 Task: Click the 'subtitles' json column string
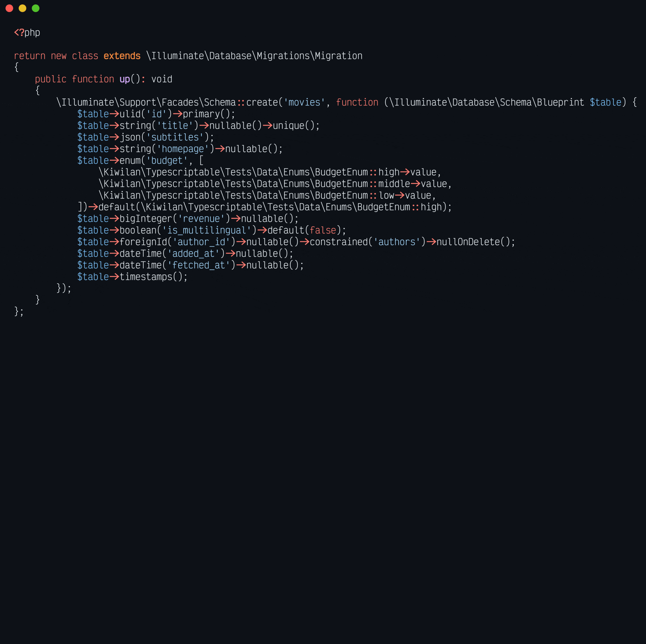point(175,137)
